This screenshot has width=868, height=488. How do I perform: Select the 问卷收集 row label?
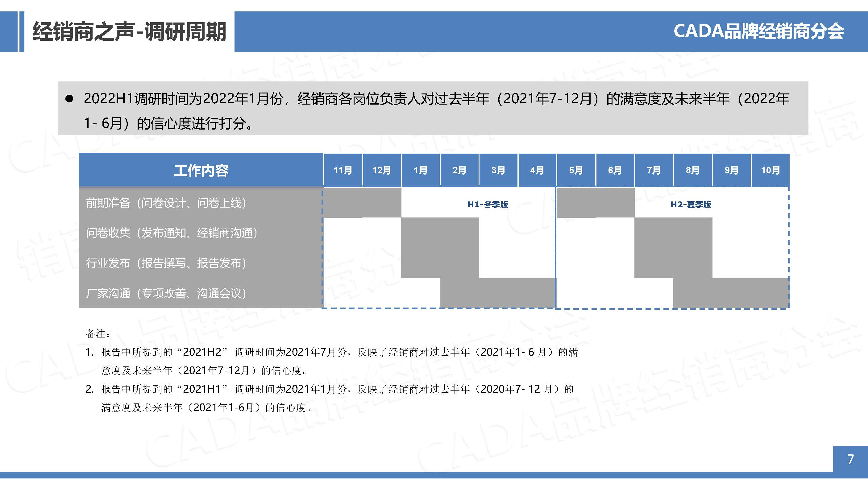172,233
